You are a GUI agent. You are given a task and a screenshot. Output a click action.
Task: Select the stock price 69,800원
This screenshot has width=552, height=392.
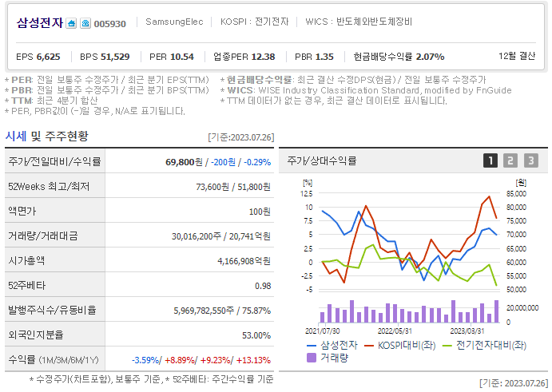pyautogui.click(x=184, y=162)
